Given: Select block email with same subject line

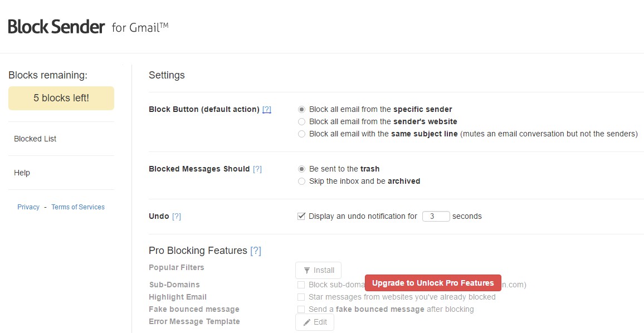Looking at the screenshot, I should [302, 134].
